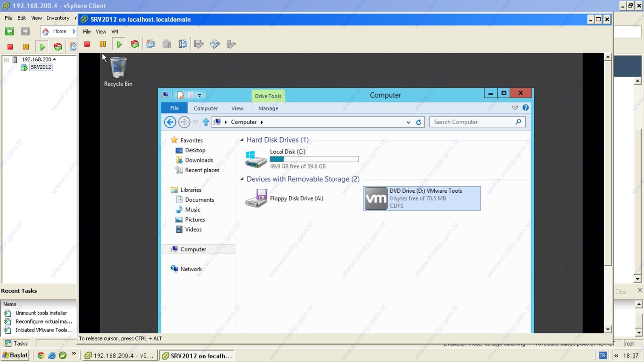644x362 pixels.
Task: Open File menu in SRV2012 console window
Action: coord(87,32)
